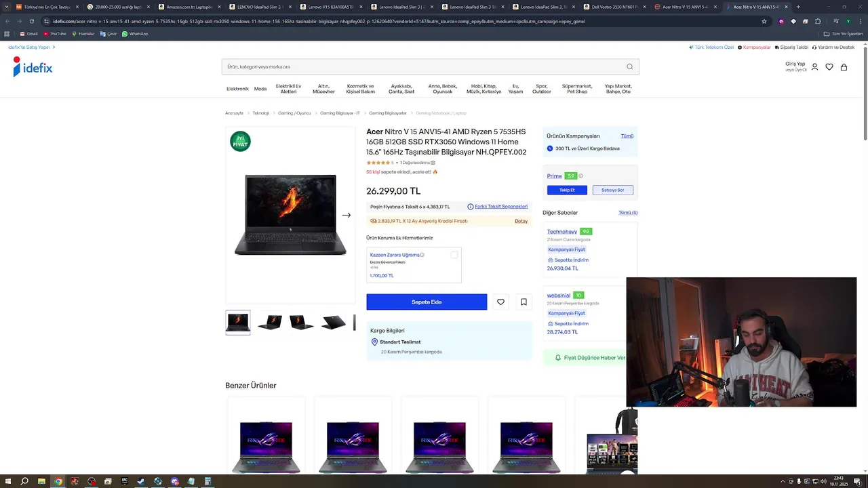Click the product rating stars
This screenshot has width=868, height=488.
(378, 163)
